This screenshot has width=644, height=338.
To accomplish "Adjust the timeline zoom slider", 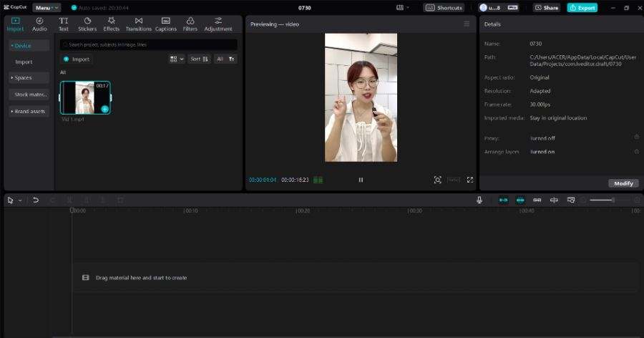I will pos(610,200).
